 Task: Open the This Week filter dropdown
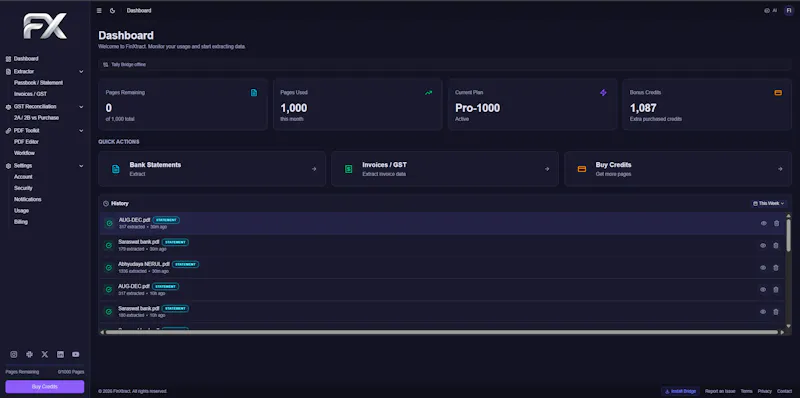pyautogui.click(x=769, y=203)
